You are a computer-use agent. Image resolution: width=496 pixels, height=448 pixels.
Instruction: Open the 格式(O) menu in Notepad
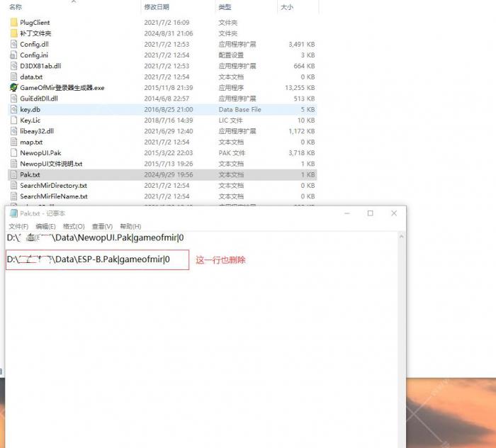(x=74, y=227)
